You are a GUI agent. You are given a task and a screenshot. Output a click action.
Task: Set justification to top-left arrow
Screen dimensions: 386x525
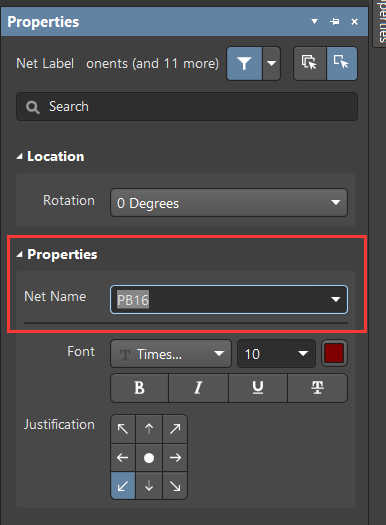point(123,429)
